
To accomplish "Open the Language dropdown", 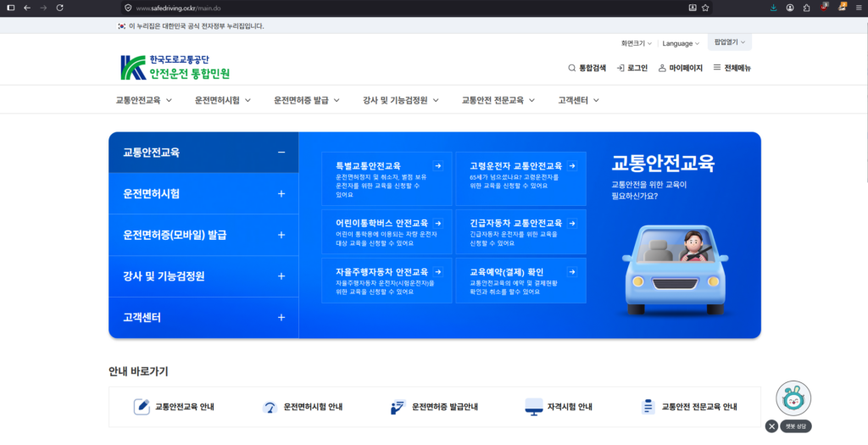I will (x=681, y=43).
